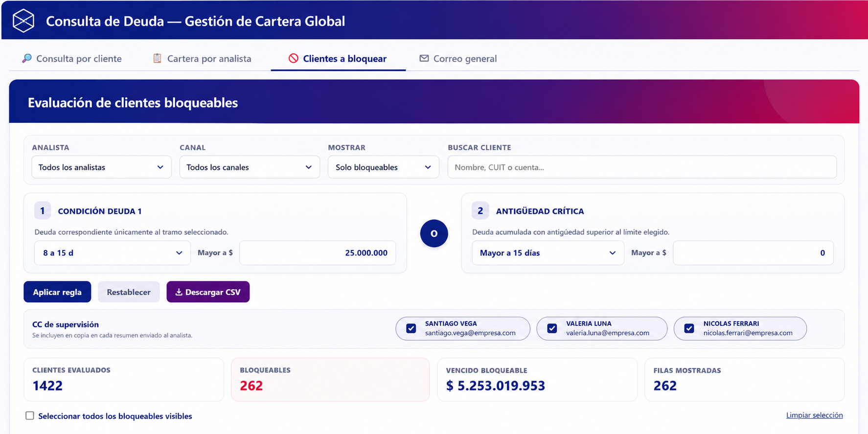Select the Clientes a bloquear tab

click(x=338, y=59)
